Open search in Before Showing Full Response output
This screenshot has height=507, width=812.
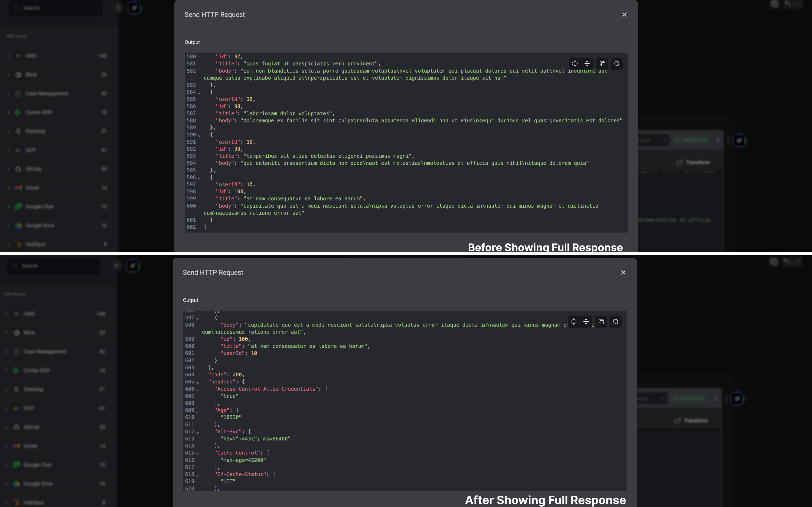pos(617,64)
